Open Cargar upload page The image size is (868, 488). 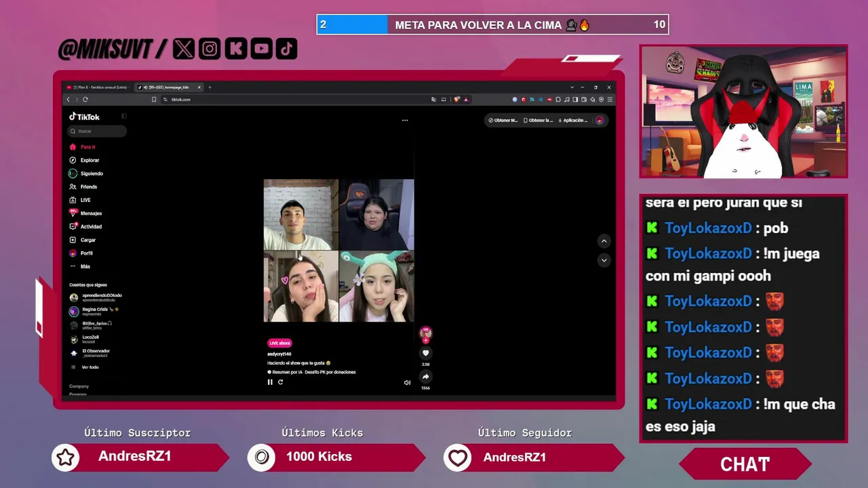coord(83,240)
